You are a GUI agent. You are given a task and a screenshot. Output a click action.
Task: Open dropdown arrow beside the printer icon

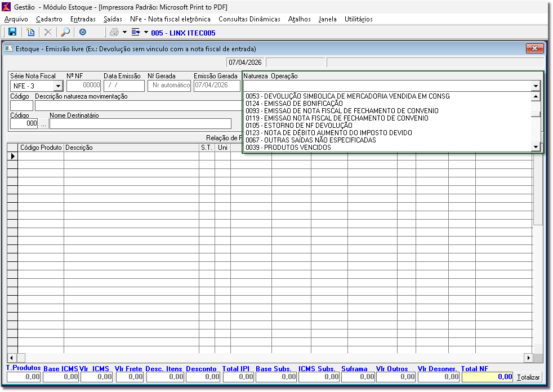[x=125, y=33]
